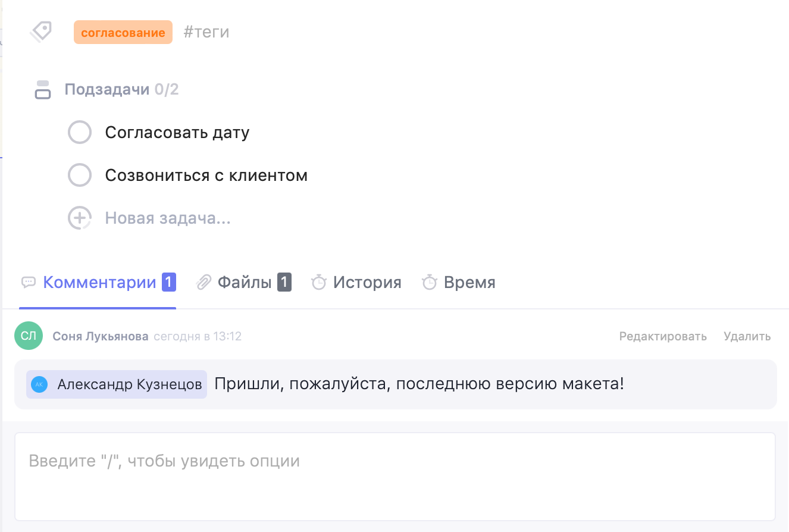The image size is (789, 532).
Task: Select the orange согласование tag
Action: 123,32
